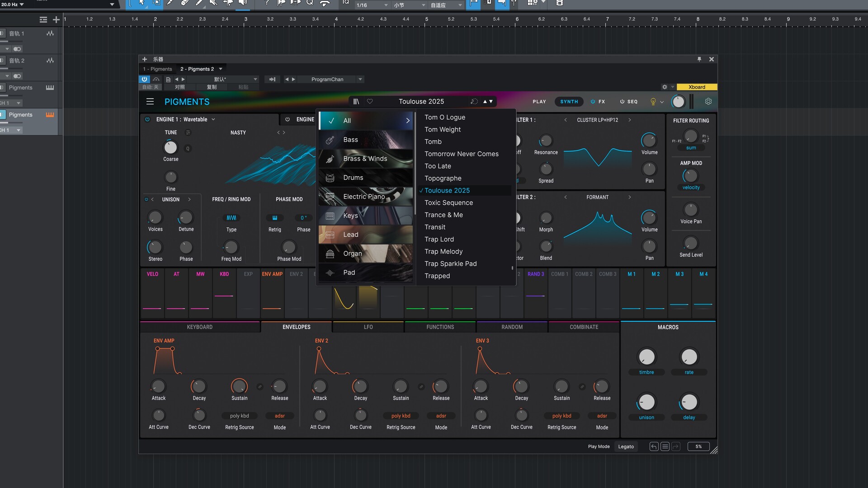Click the redo arrow in bottom bar
The width and height of the screenshot is (868, 488).
(676, 446)
